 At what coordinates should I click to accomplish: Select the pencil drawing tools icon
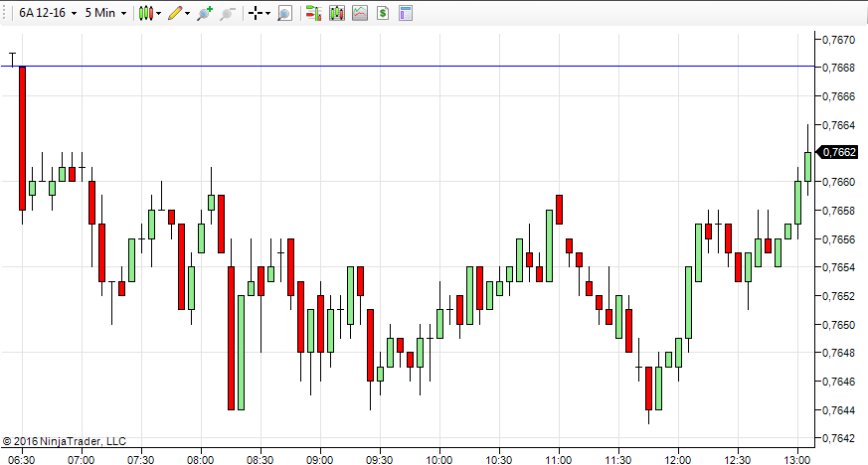[x=174, y=13]
